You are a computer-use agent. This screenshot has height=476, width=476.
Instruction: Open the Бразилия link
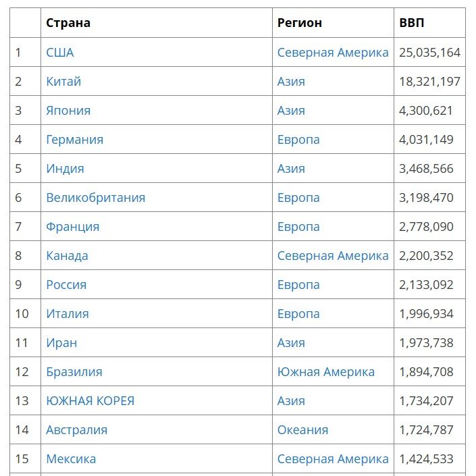tap(74, 372)
